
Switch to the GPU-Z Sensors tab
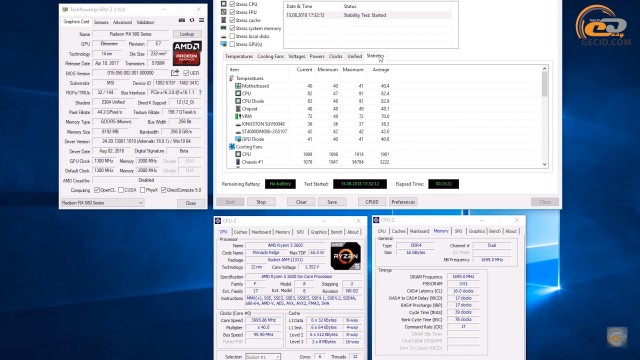click(101, 22)
